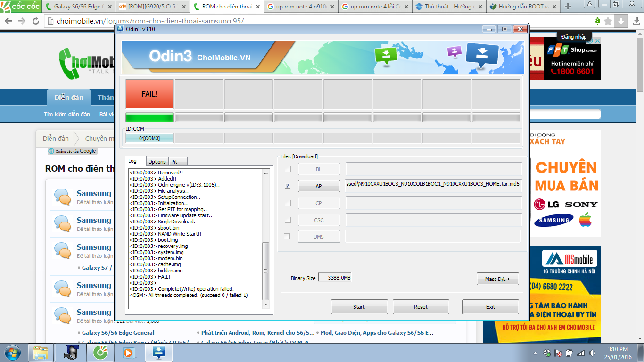The width and height of the screenshot is (644, 362).
Task: Switch to the xda [ROM][G920/5 browser tab
Action: (152, 7)
